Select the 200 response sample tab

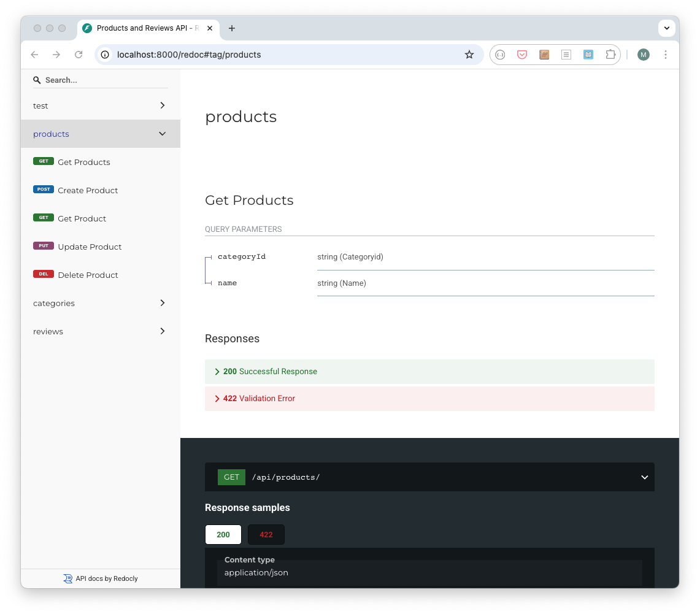tap(223, 534)
